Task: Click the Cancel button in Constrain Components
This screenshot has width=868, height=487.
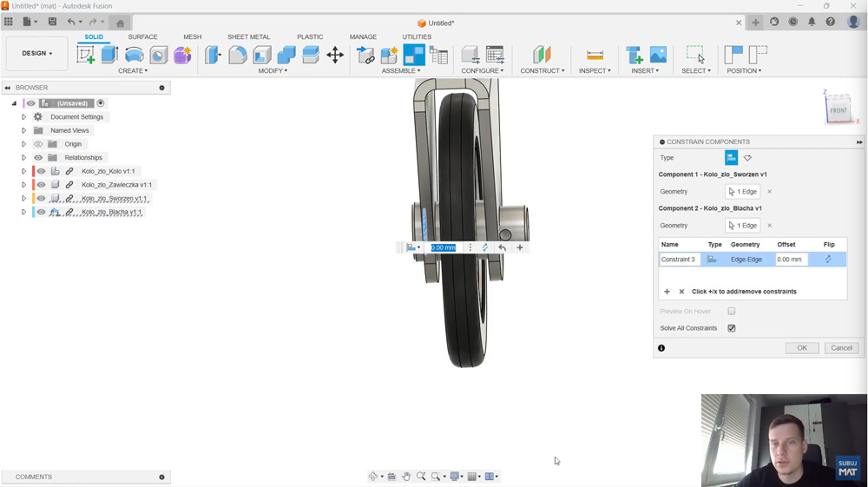Action: 841,348
